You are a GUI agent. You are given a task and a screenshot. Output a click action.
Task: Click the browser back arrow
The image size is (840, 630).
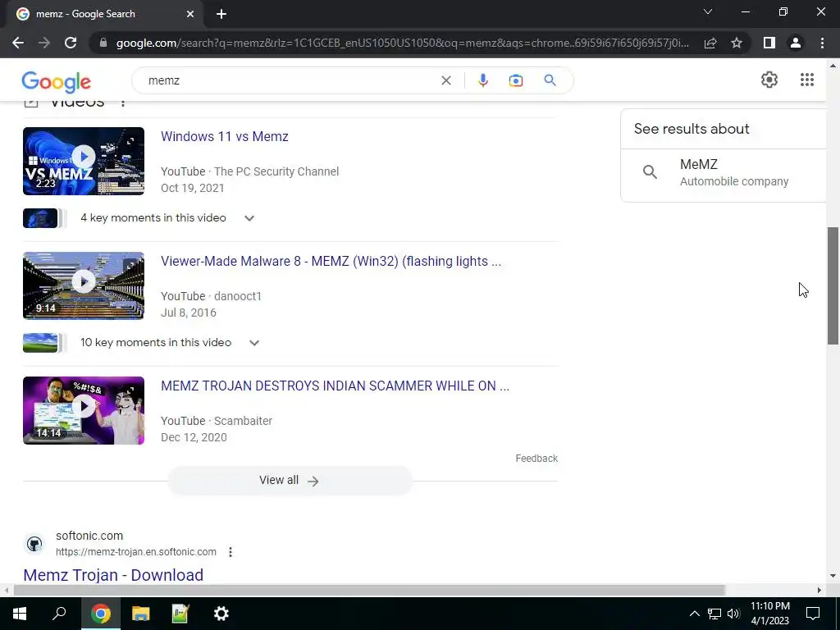pyautogui.click(x=18, y=43)
